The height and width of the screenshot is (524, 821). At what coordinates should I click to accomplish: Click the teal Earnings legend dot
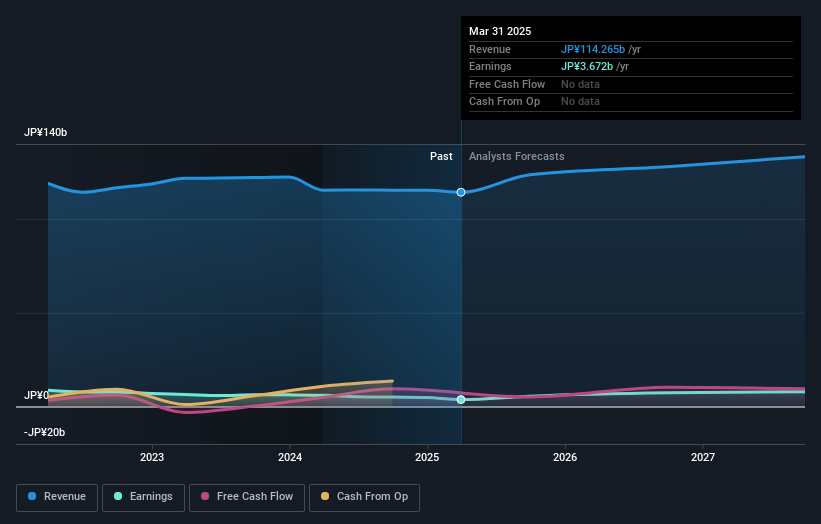coord(118,496)
